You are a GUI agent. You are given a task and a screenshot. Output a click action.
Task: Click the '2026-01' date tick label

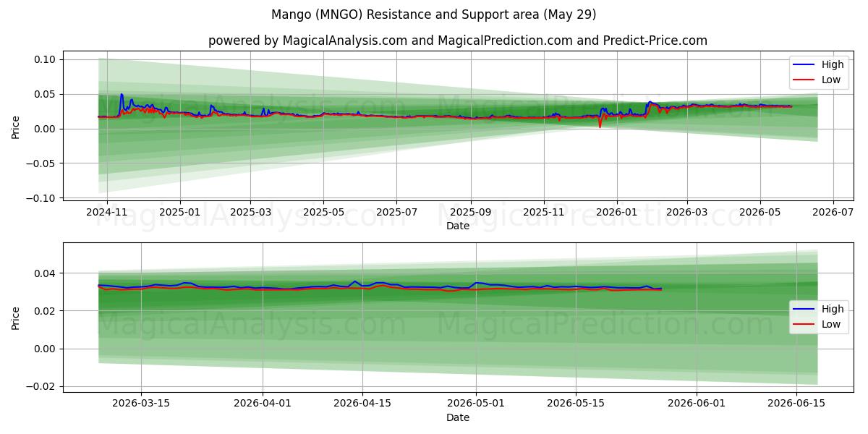coord(617,212)
